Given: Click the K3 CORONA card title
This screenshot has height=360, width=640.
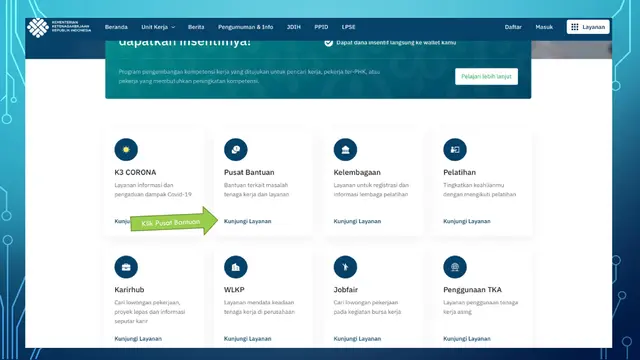Looking at the screenshot, I should point(135,172).
